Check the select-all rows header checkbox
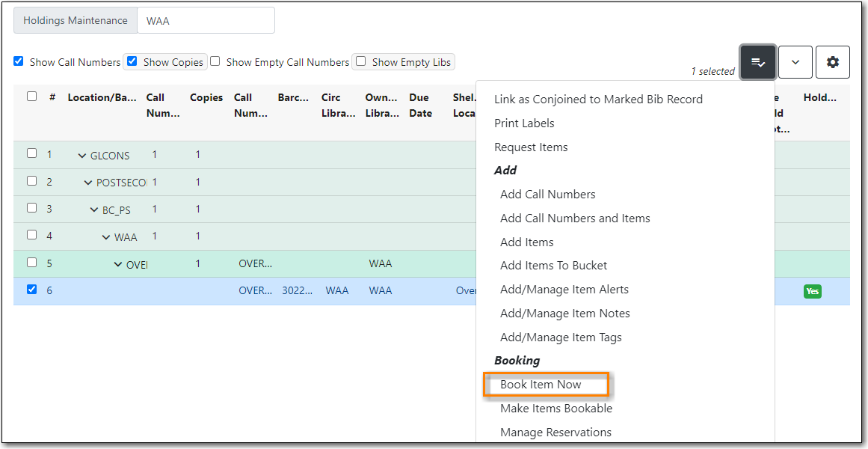The image size is (868, 449). coord(31,97)
